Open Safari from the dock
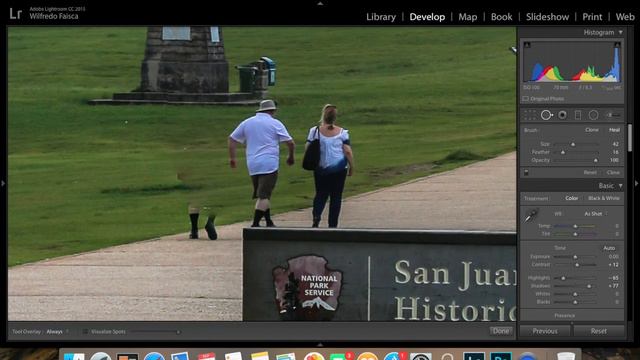The width and height of the screenshot is (640, 360). coord(154,356)
